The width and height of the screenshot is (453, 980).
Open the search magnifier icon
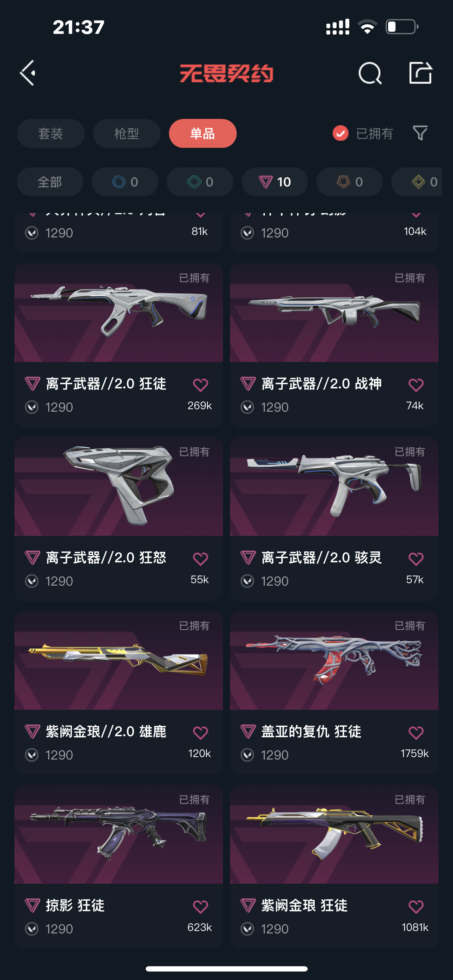(370, 73)
